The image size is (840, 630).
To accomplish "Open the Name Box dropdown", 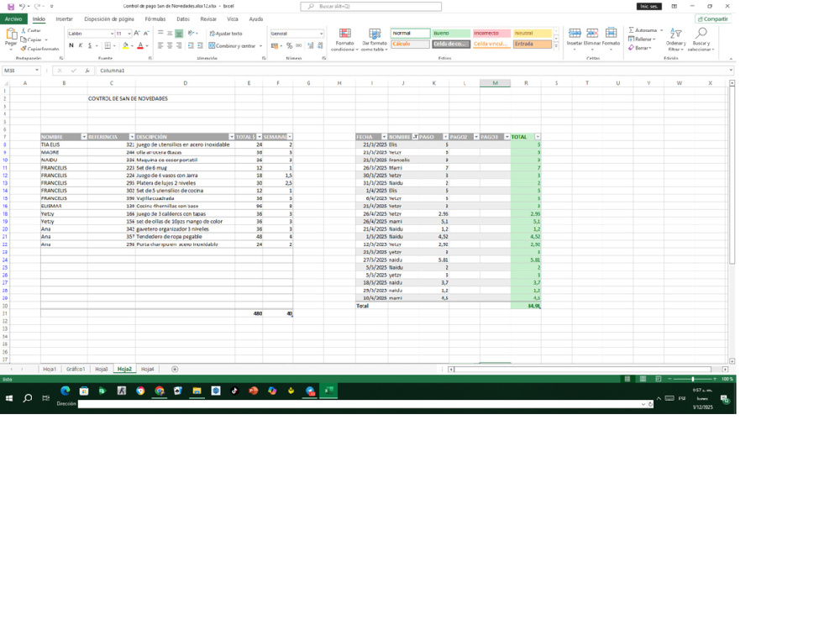I will coord(37,71).
